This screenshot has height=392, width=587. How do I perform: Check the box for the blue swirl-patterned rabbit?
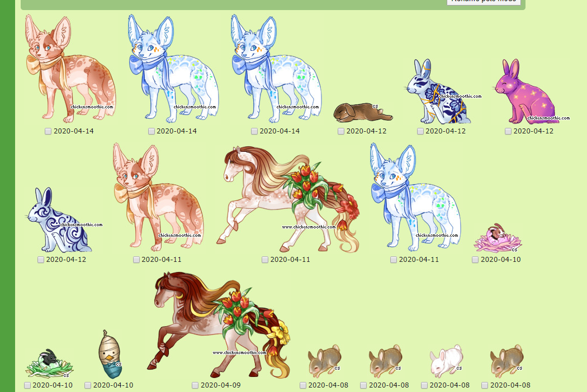(x=41, y=260)
